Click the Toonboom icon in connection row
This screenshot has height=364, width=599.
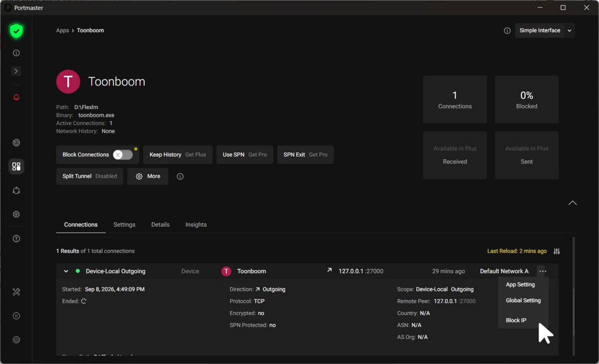(x=226, y=271)
